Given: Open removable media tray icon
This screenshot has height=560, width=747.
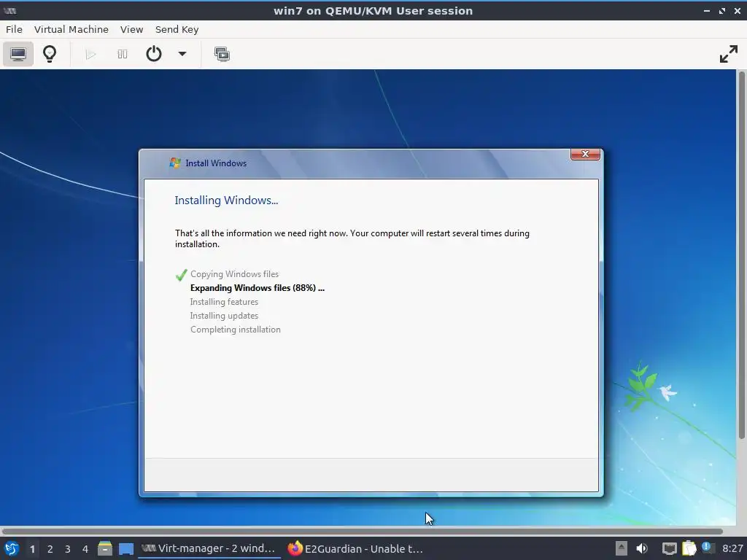Looking at the screenshot, I should tap(622, 548).
